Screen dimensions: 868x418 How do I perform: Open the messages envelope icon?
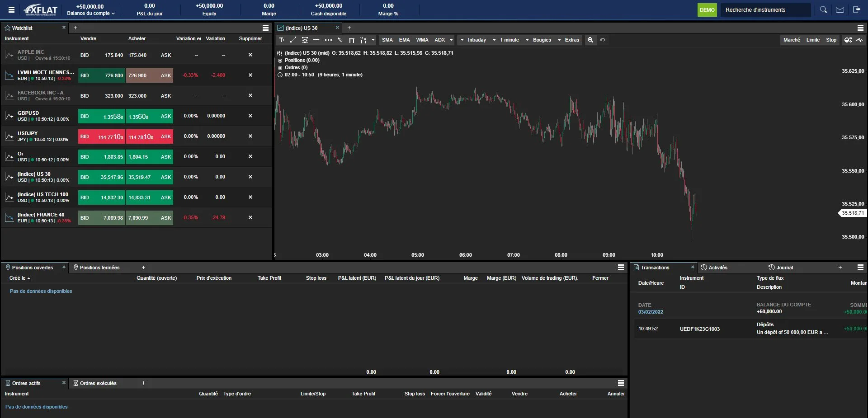pyautogui.click(x=840, y=10)
